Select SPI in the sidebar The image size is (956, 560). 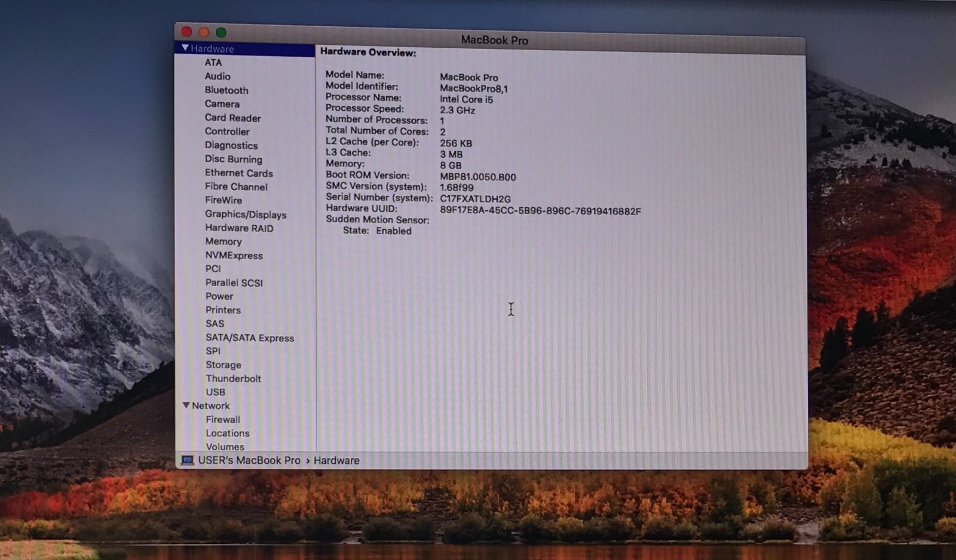pyautogui.click(x=213, y=351)
